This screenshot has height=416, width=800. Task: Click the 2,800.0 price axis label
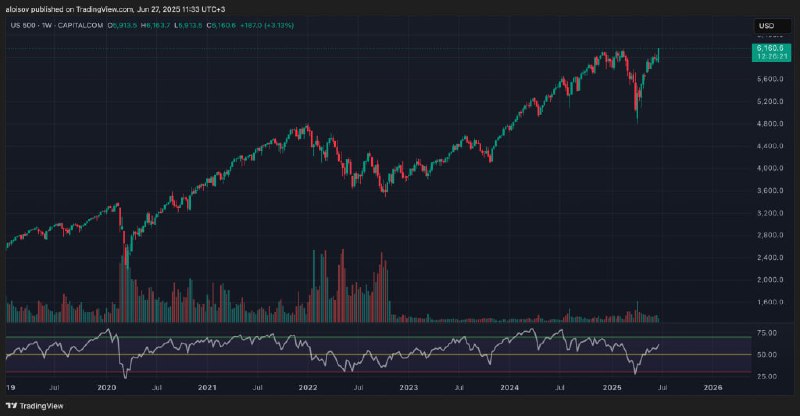(770, 235)
